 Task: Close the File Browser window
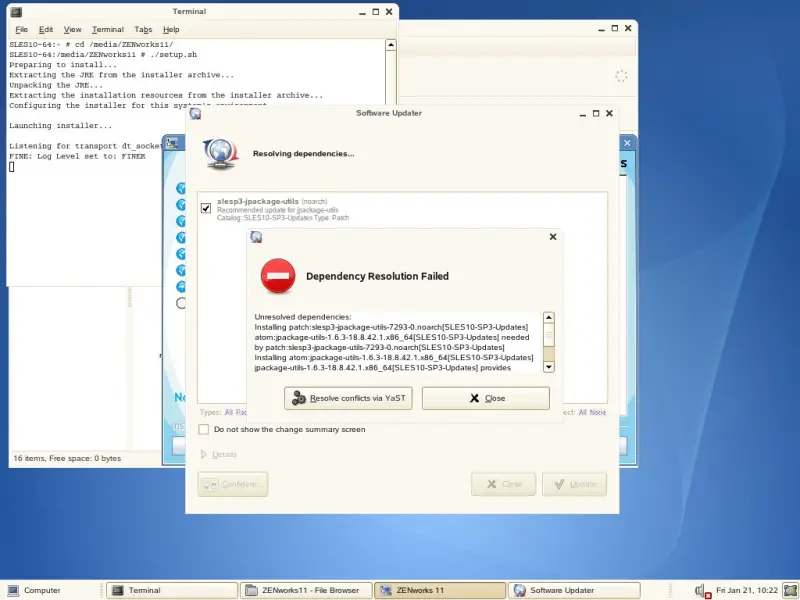628,29
